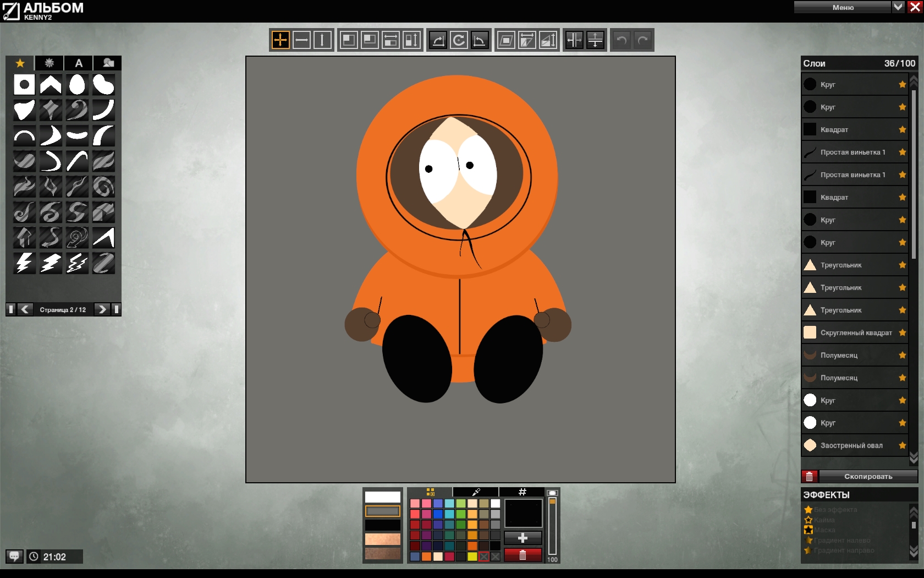
Task: Switch to the color palette grid tab
Action: (x=430, y=492)
